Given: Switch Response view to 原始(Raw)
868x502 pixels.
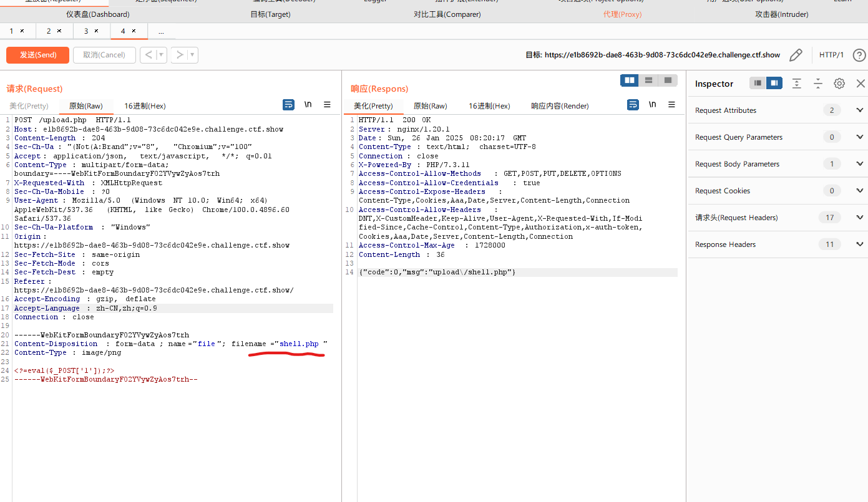Looking at the screenshot, I should (x=430, y=106).
